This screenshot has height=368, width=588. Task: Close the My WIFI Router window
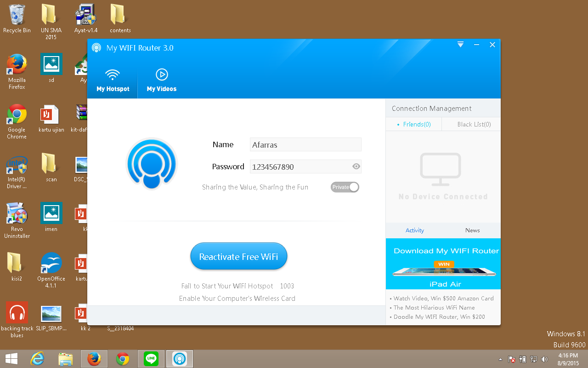(492, 45)
